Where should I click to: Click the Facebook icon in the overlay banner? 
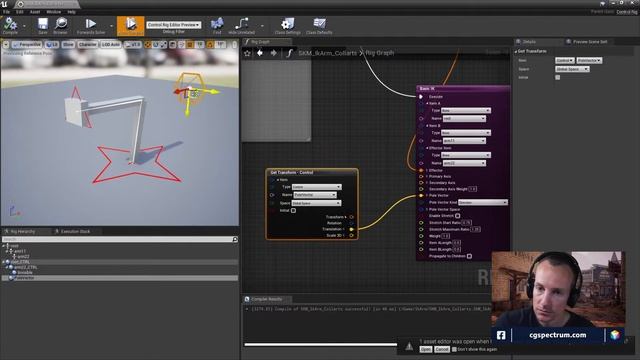(501, 335)
